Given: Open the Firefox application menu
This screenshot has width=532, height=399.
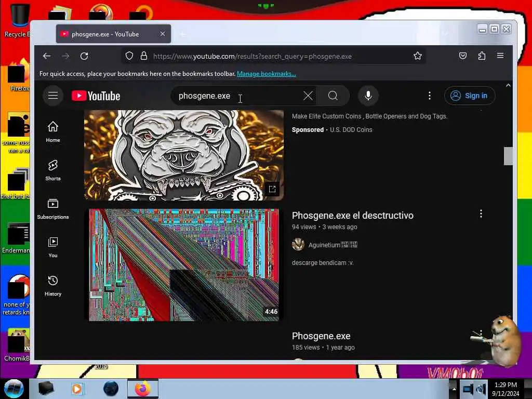Looking at the screenshot, I should tap(500, 56).
